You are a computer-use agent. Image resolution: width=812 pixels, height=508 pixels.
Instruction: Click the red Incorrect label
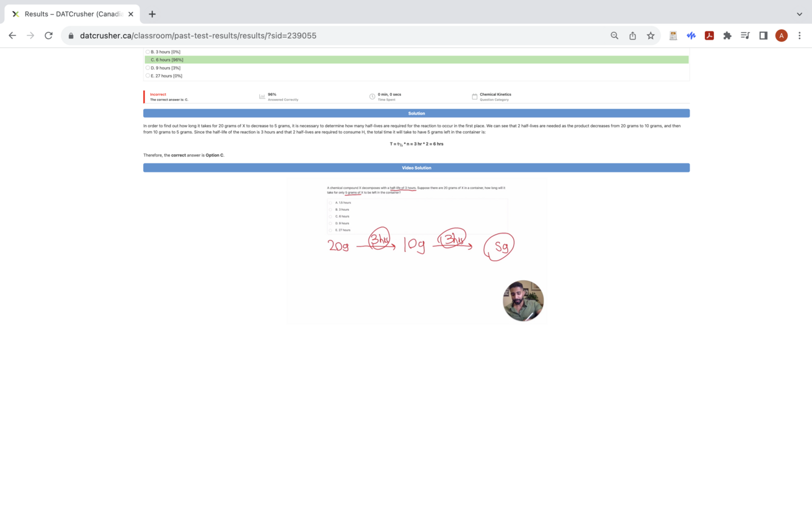158,94
